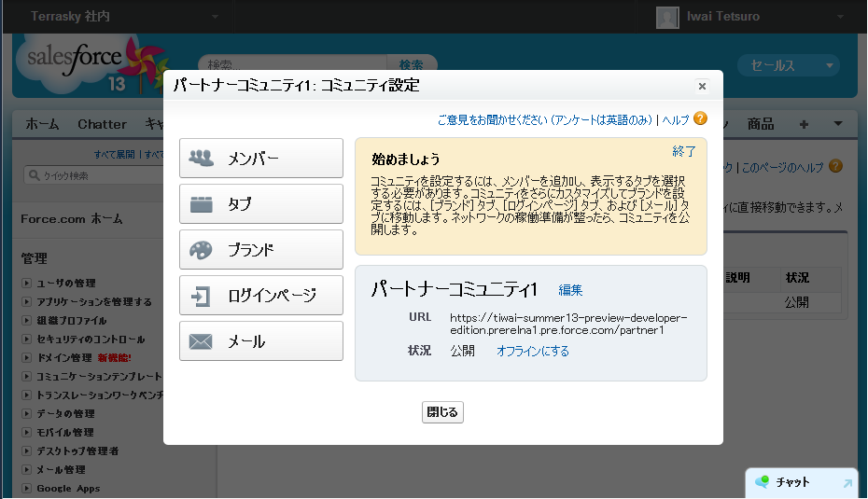Click the 閉じる button
Image resolution: width=868 pixels, height=499 pixels.
click(442, 412)
